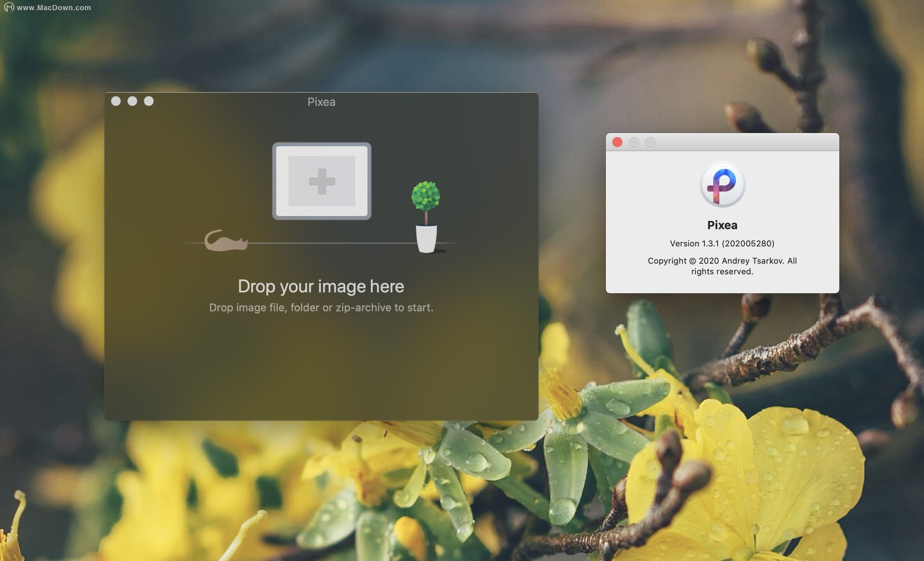Click the www.MacDown.com watermark text

pyautogui.click(x=54, y=7)
